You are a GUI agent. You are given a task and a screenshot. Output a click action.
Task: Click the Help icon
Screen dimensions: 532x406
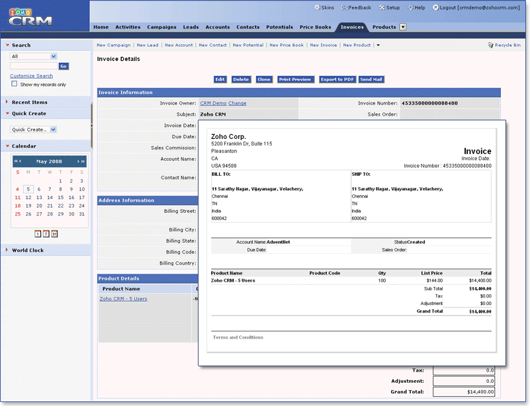coord(411,8)
